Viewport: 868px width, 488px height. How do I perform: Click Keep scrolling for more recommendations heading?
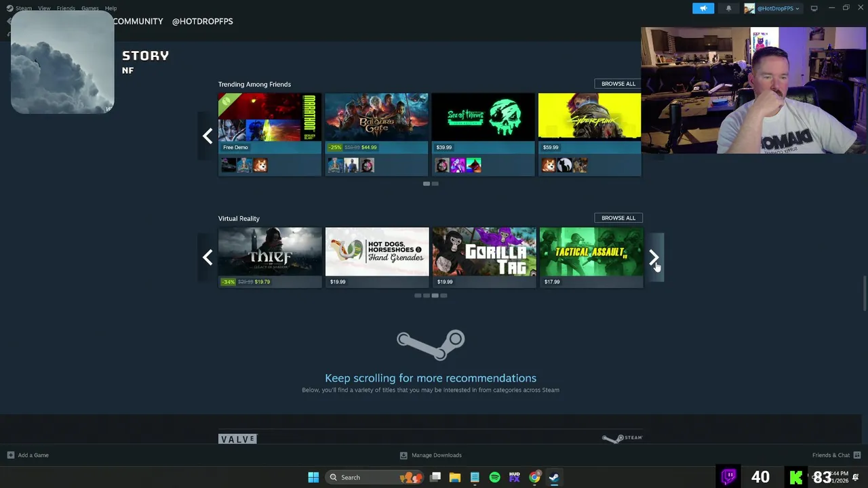pos(431,378)
